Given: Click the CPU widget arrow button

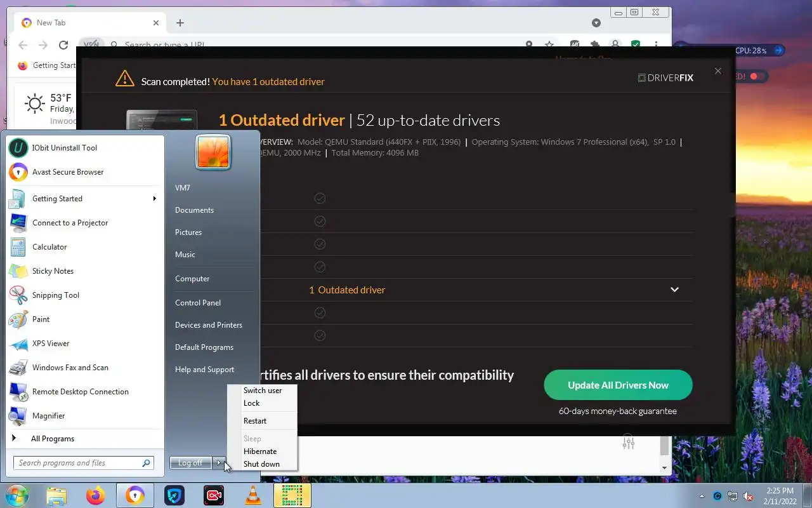Looking at the screenshot, I should pyautogui.click(x=778, y=50).
